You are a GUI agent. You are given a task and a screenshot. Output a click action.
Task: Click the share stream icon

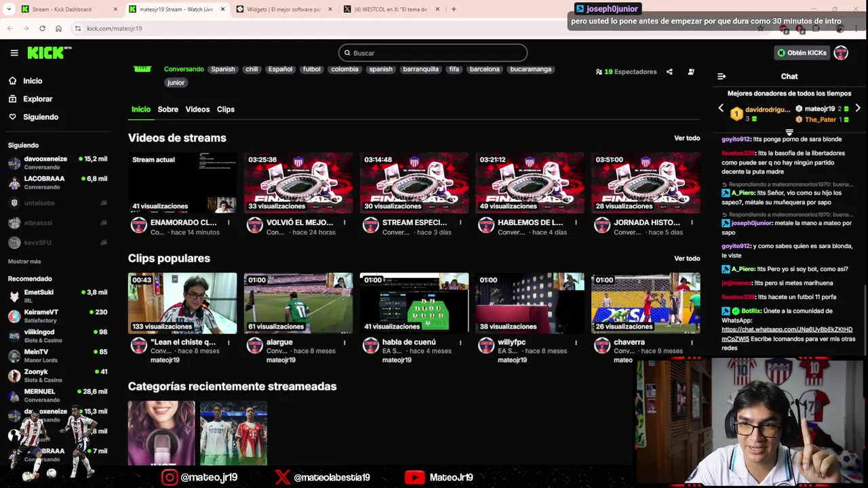pos(669,72)
